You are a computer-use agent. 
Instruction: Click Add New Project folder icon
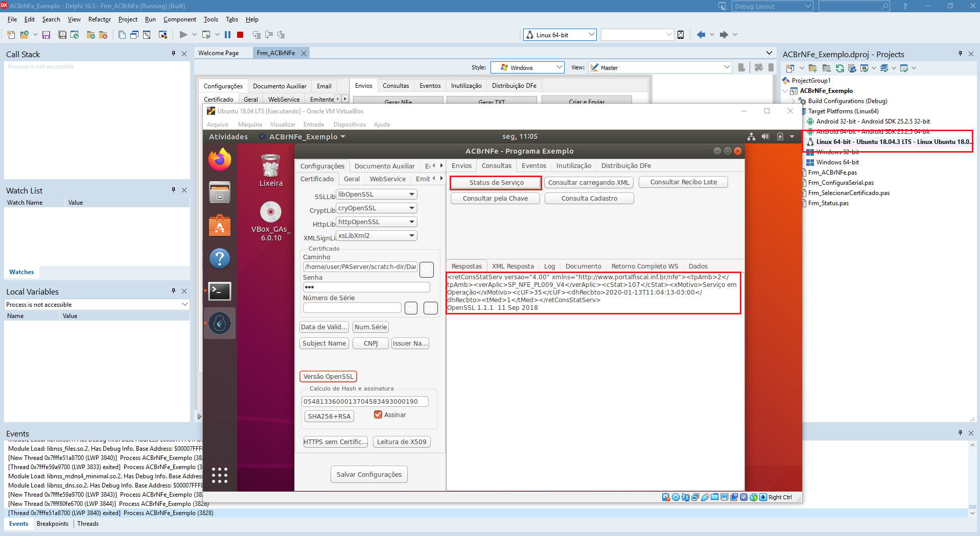coord(813,68)
